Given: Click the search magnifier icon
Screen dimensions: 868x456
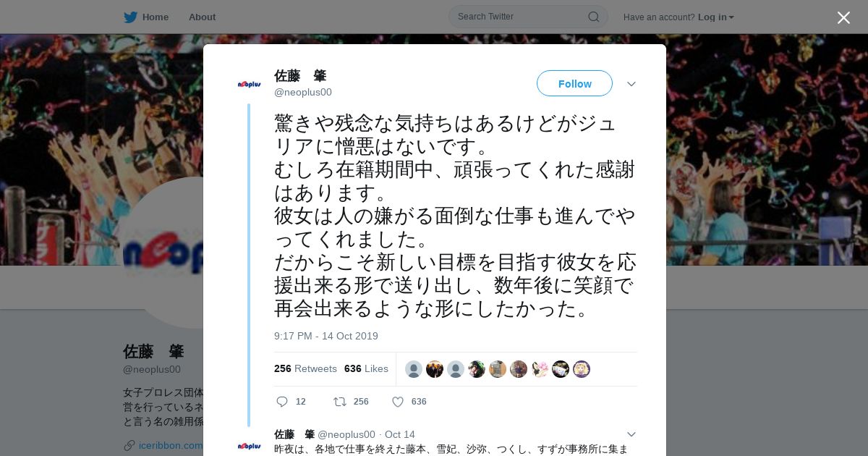Looking at the screenshot, I should [x=593, y=17].
